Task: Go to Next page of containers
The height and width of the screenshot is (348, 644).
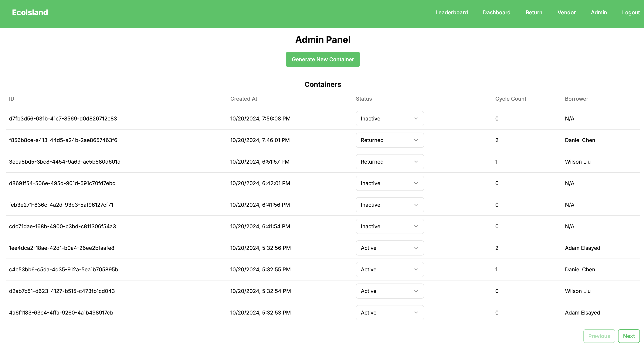Action: (629, 336)
